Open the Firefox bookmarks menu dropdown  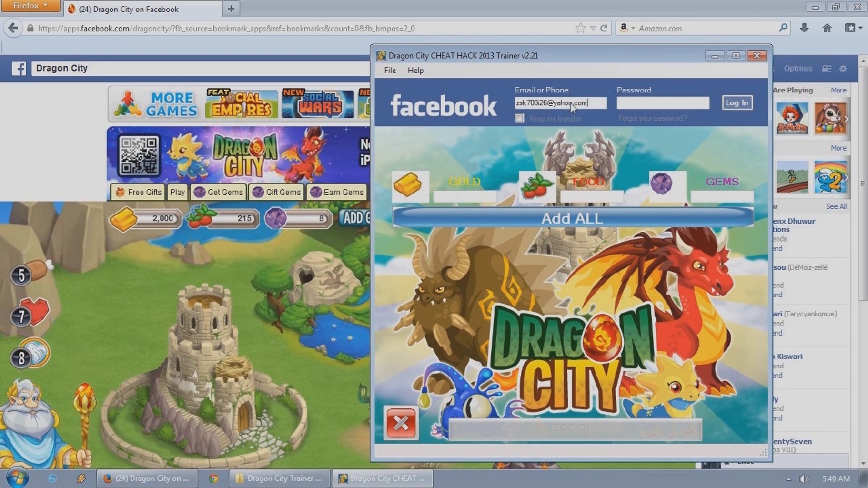pyautogui.click(x=854, y=28)
